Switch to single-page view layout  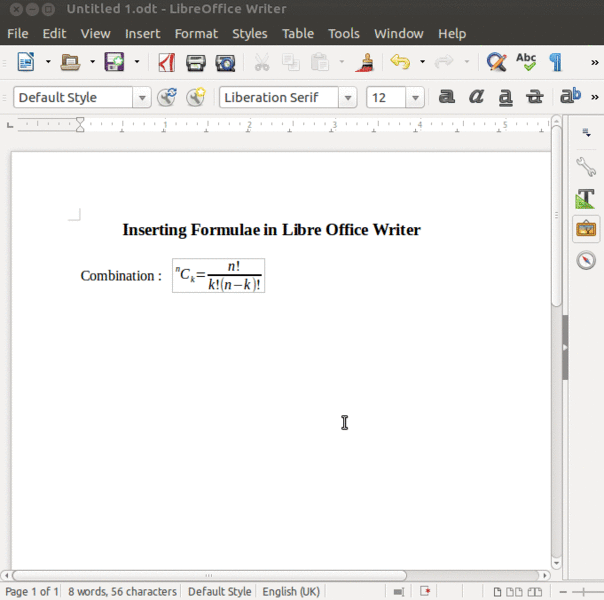497,592
